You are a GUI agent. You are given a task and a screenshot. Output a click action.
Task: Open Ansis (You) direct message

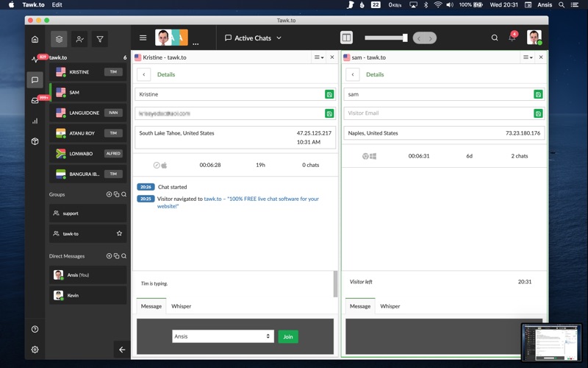pos(87,275)
